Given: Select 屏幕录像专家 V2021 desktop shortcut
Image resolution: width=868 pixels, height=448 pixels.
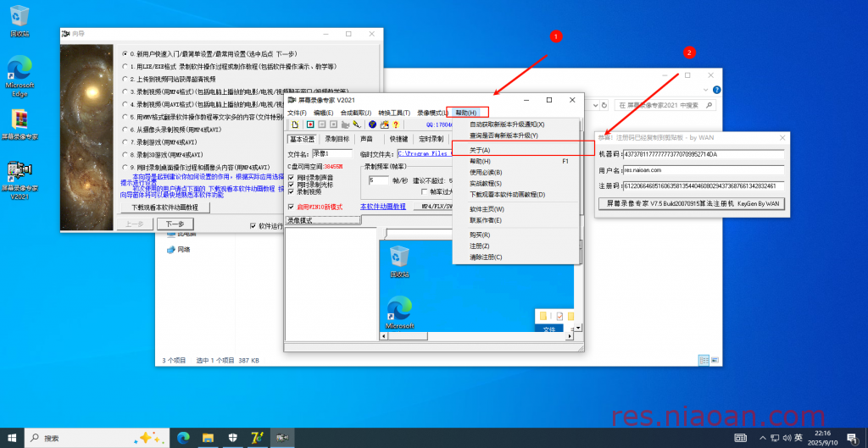Looking at the screenshot, I should click(x=20, y=181).
